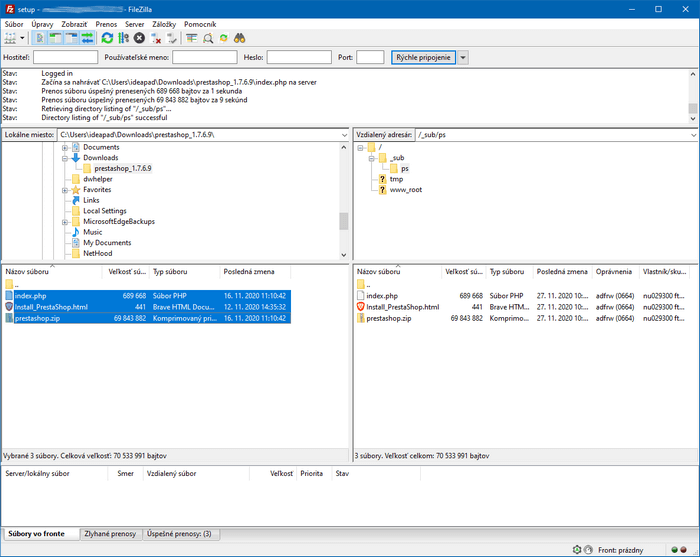This screenshot has height=557, width=700.
Task: Open the Site Manager icon
Action: tap(11, 38)
